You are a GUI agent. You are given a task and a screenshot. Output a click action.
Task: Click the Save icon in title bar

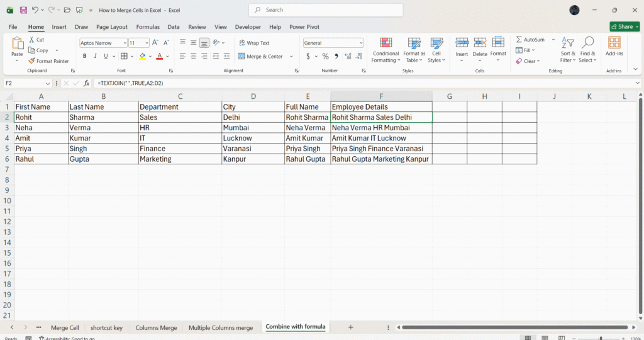pos(23,10)
